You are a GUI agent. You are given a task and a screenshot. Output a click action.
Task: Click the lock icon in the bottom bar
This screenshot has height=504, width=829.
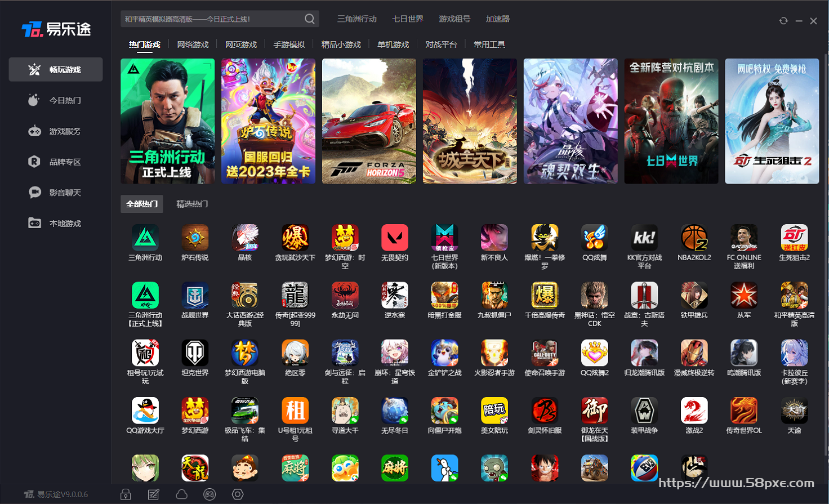pos(126,494)
